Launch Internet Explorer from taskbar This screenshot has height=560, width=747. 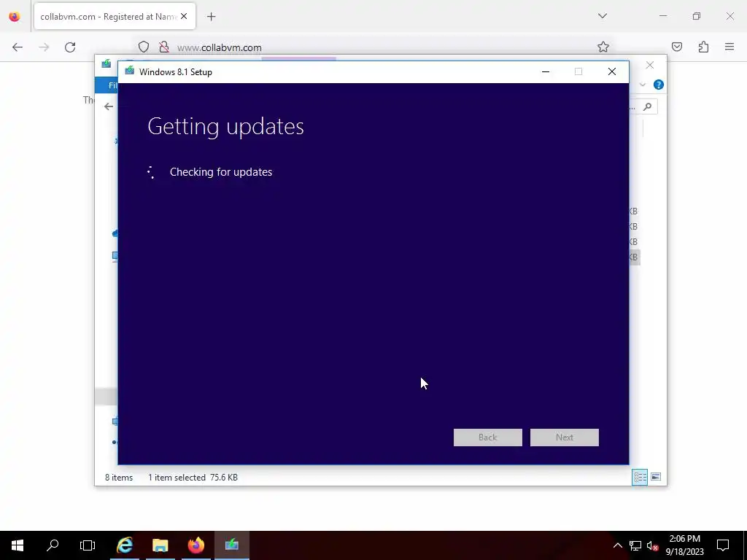click(125, 545)
